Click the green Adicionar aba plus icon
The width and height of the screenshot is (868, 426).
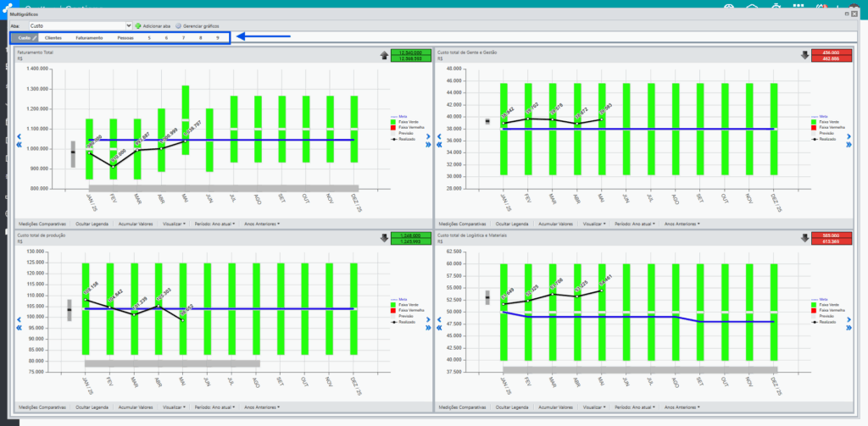[138, 25]
